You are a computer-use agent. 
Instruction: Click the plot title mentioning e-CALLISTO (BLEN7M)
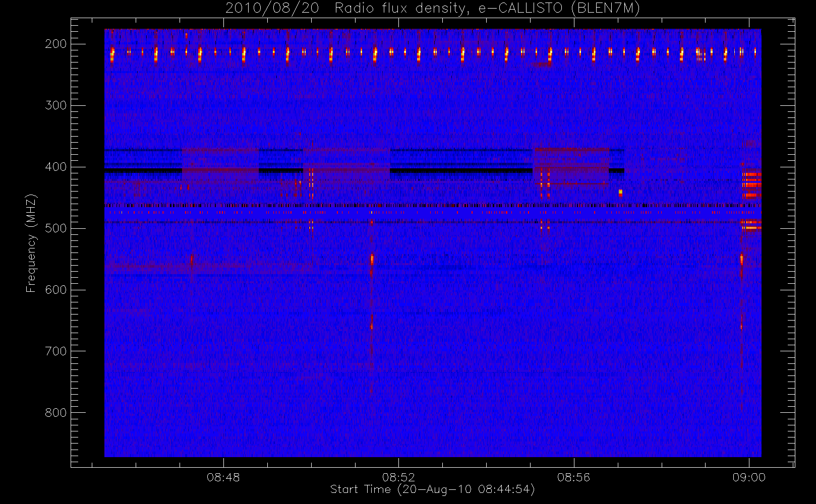coord(433,9)
